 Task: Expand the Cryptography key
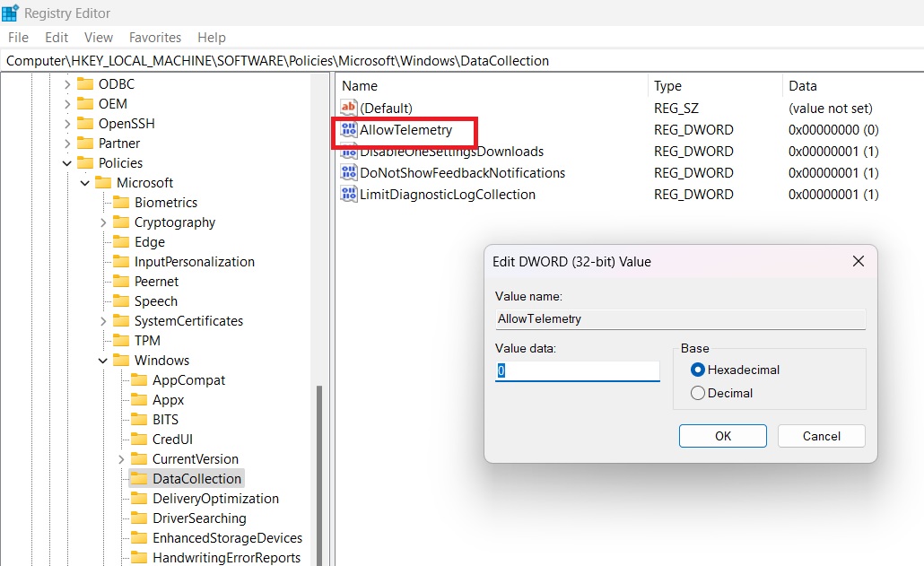[x=103, y=222]
